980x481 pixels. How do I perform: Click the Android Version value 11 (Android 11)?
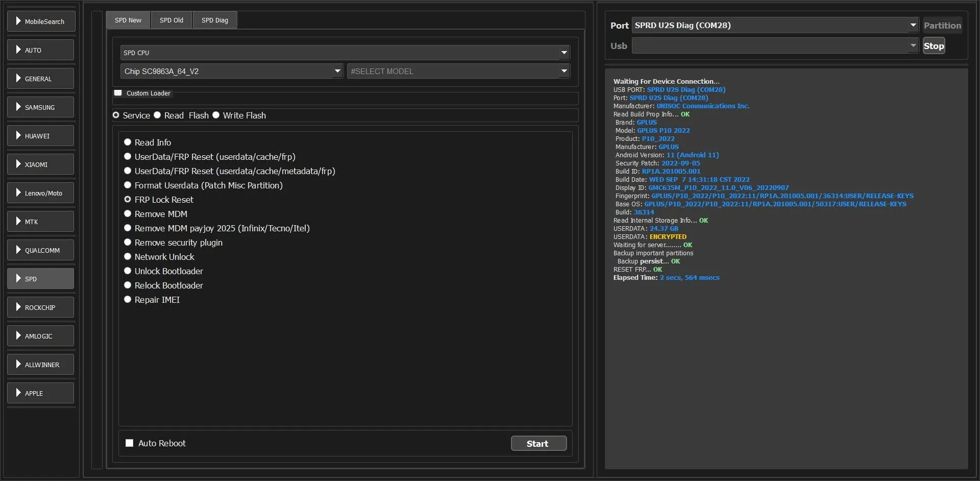click(693, 155)
